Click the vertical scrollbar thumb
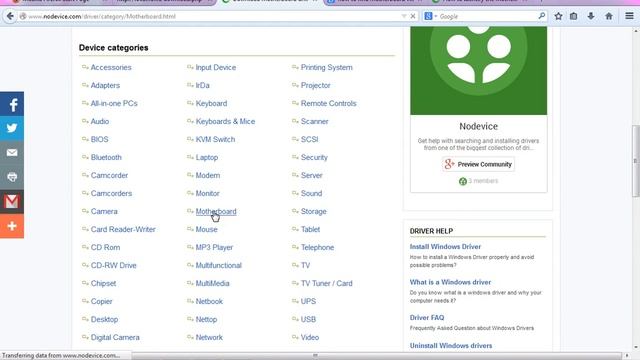Viewport: 640px width, 360px height. (x=636, y=161)
